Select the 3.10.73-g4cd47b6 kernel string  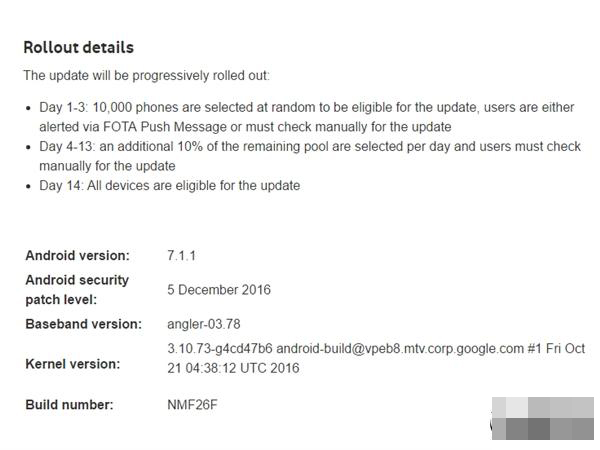(220, 349)
